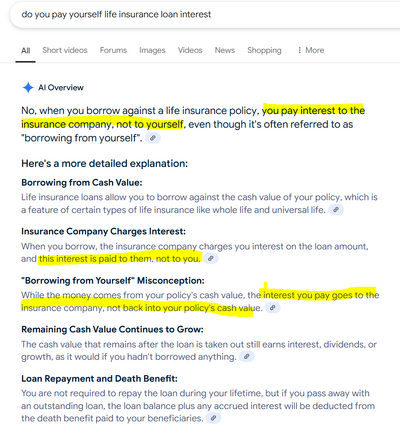The width and height of the screenshot is (400, 430).
Task: Click the AI Overview label
Action: (61, 88)
